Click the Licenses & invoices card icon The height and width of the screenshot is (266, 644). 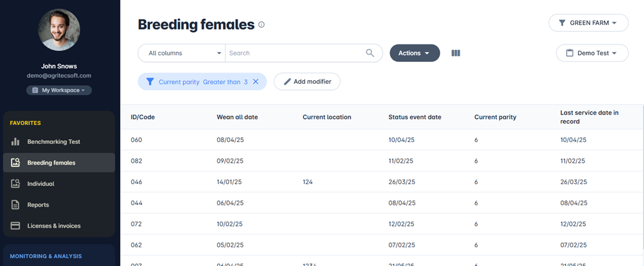pyautogui.click(x=16, y=226)
